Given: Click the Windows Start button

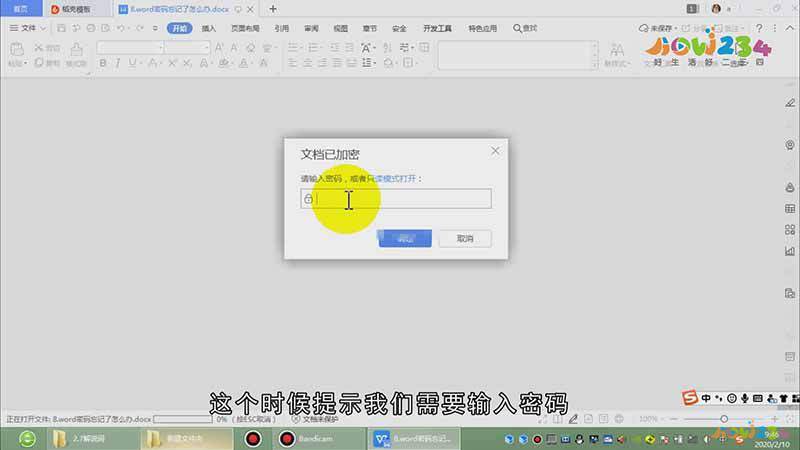Looking at the screenshot, I should (27, 439).
